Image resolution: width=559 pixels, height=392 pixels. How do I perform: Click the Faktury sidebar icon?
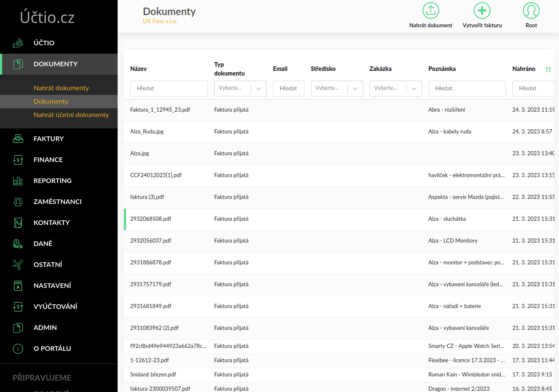(18, 139)
